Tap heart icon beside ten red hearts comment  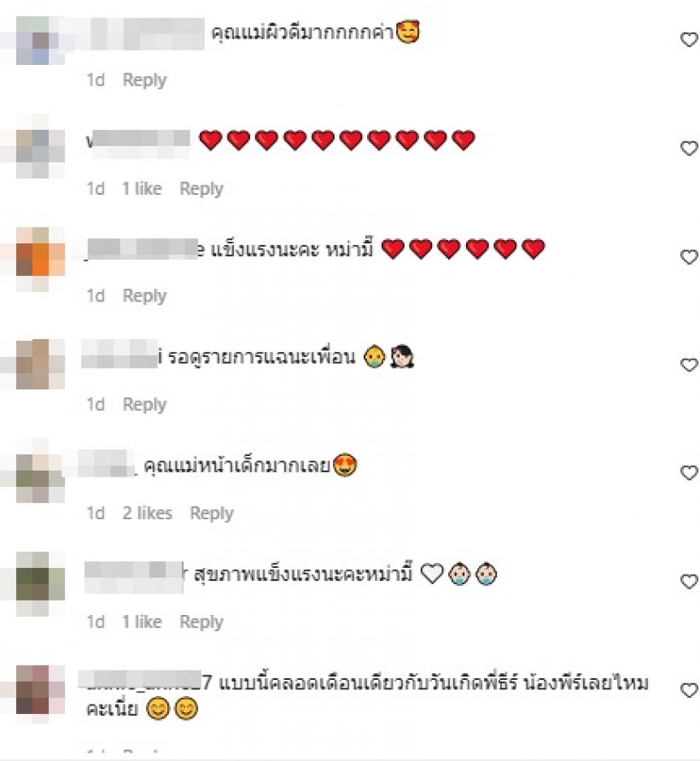689,148
